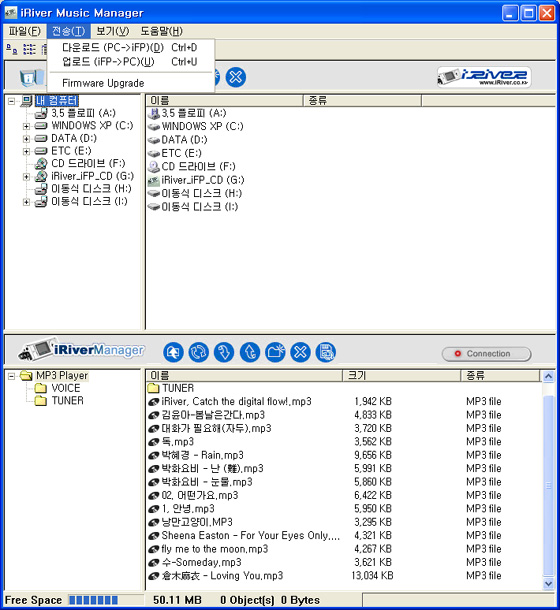Create a new folder on the player
Viewport: 560px width, 610px height.
275,352
